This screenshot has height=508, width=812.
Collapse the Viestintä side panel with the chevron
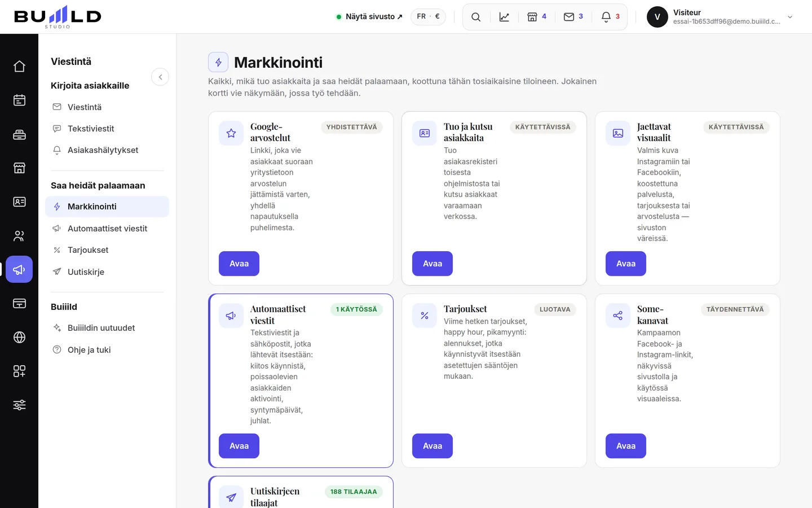tap(160, 77)
